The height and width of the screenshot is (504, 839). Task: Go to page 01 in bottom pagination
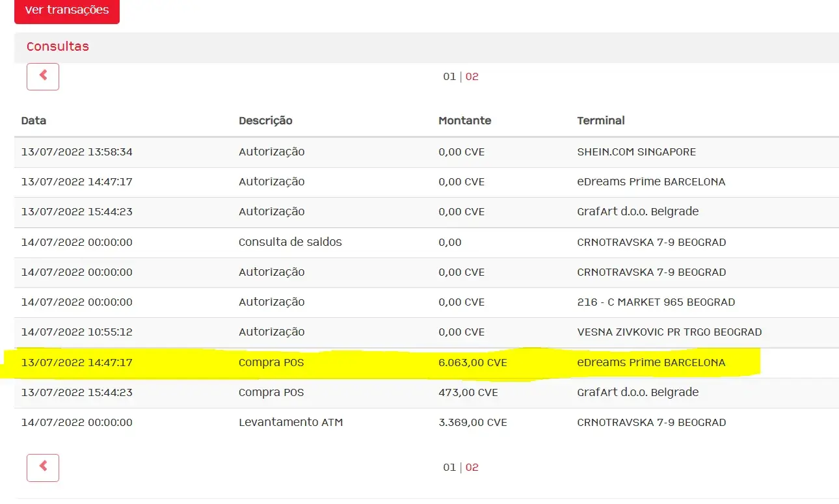(449, 468)
